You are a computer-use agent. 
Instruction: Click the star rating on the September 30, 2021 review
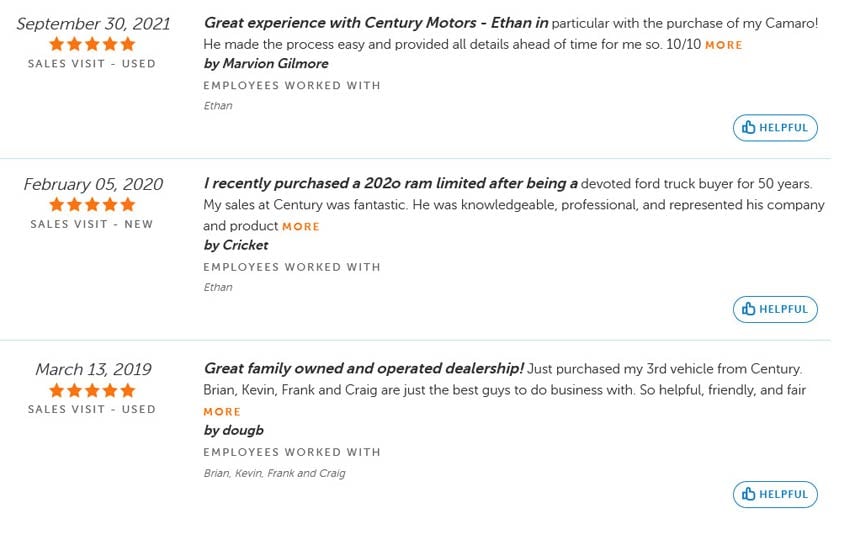point(92,44)
